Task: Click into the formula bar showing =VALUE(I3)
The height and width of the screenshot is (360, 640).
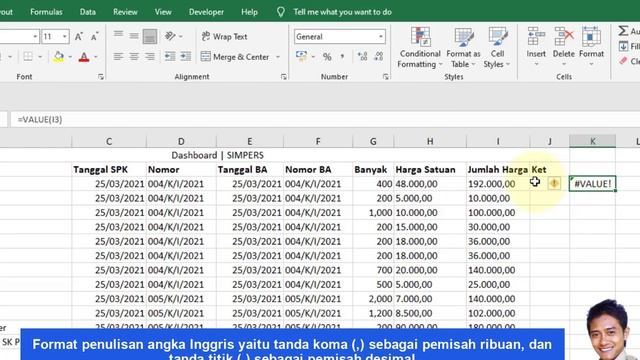Action: coord(325,120)
